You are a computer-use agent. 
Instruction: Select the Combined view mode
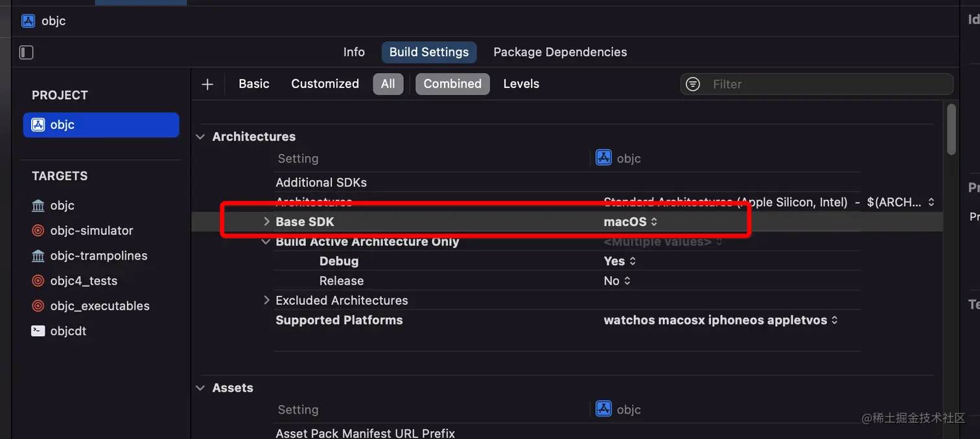coord(452,84)
